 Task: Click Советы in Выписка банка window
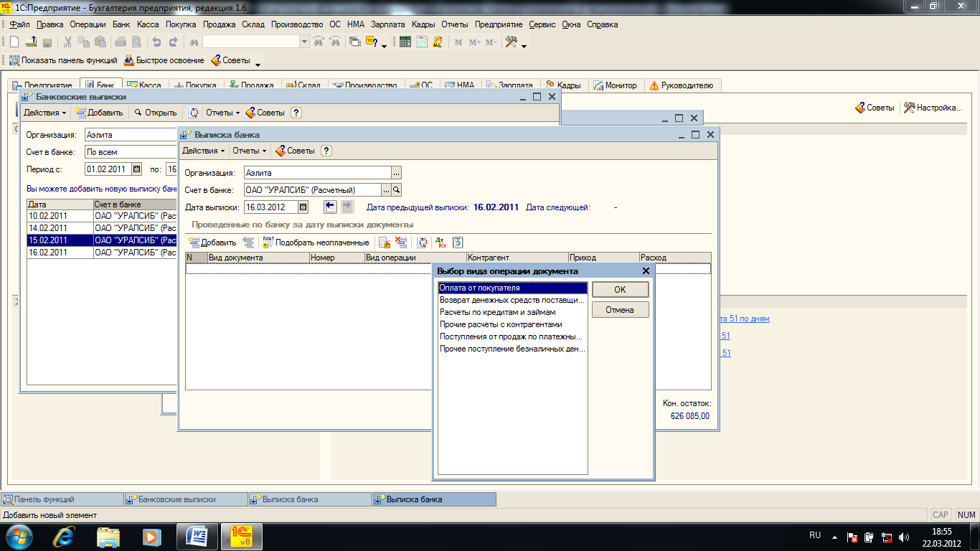pos(295,151)
